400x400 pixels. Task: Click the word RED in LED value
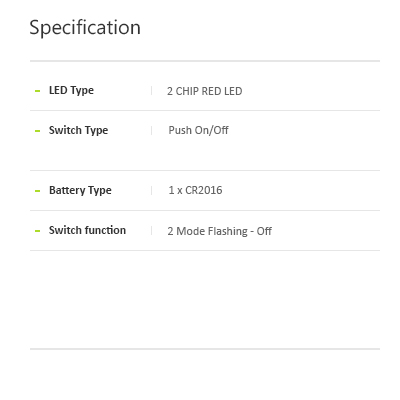click(x=212, y=91)
